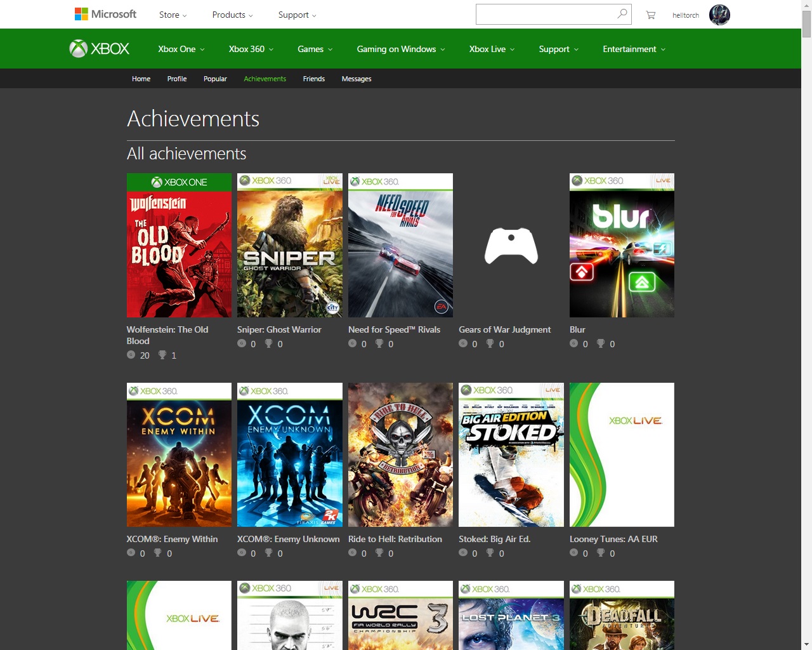Screen dimensions: 812x650
Task: Open Stoked: Big Air Ed. title link
Action: (494, 539)
